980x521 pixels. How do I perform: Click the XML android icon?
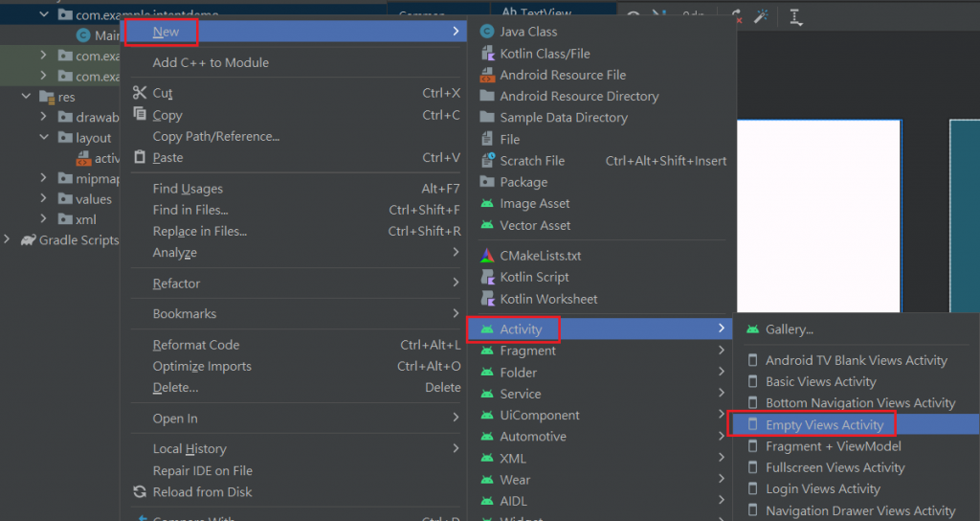(487, 458)
